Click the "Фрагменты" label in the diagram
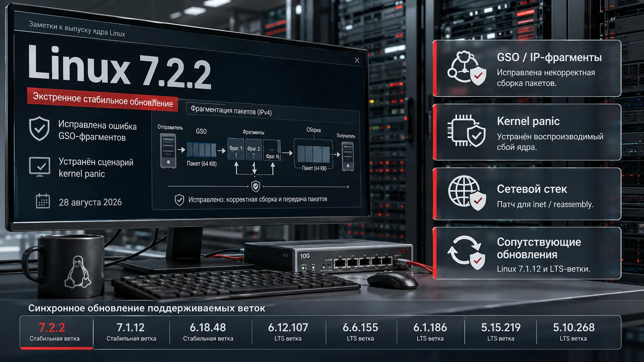Image resolution: width=644 pixels, height=362 pixels. coord(253,132)
